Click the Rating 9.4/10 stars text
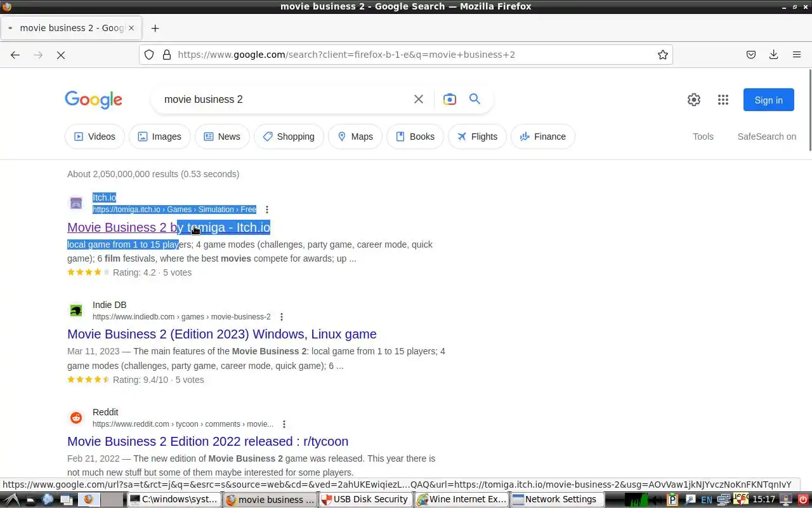This screenshot has height=508, width=812. 159,380
